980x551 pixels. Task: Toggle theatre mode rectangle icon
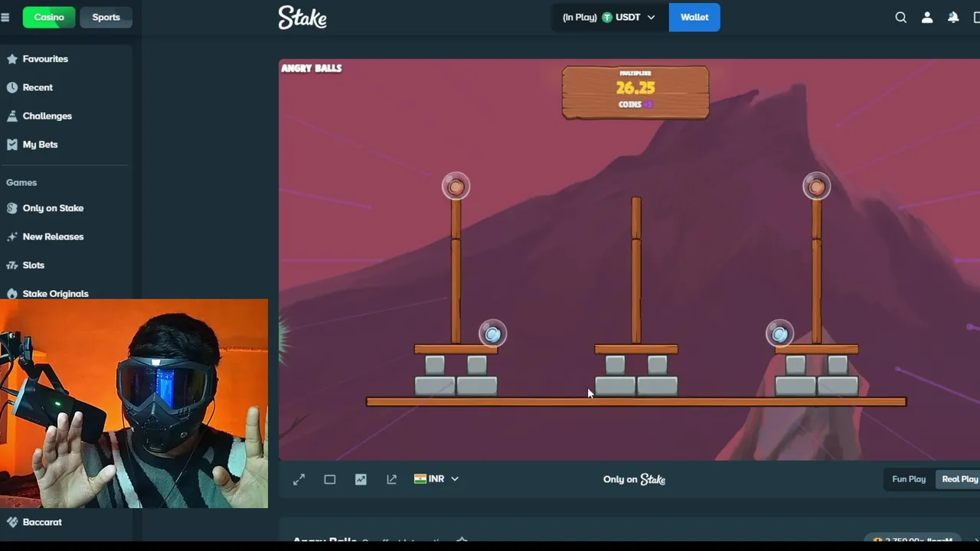pyautogui.click(x=330, y=479)
